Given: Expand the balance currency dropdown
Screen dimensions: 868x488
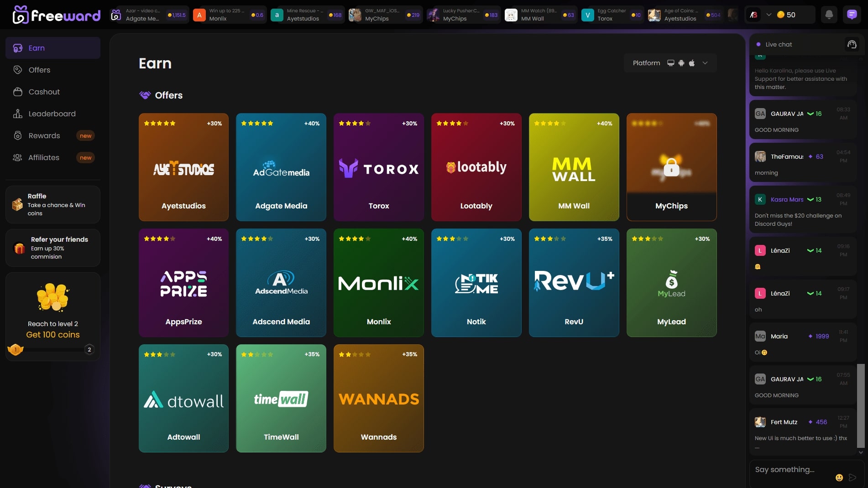Looking at the screenshot, I should 769,15.
